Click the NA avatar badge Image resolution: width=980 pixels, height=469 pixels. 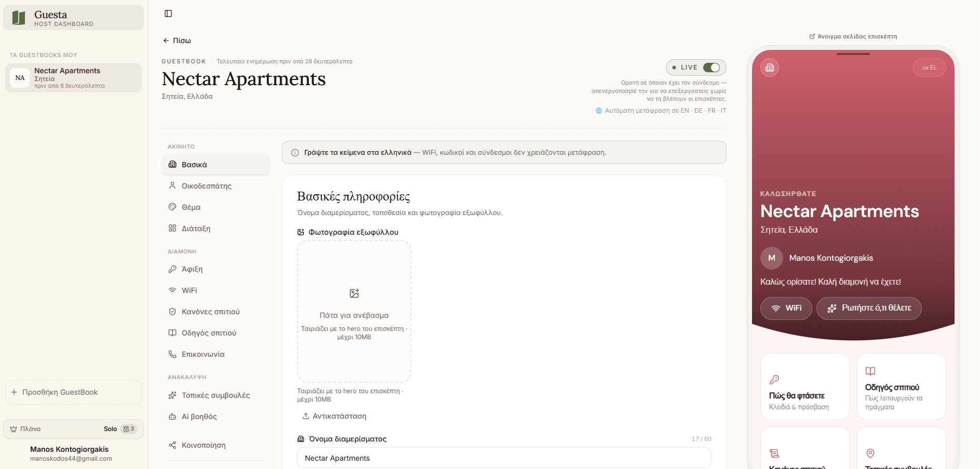(20, 78)
